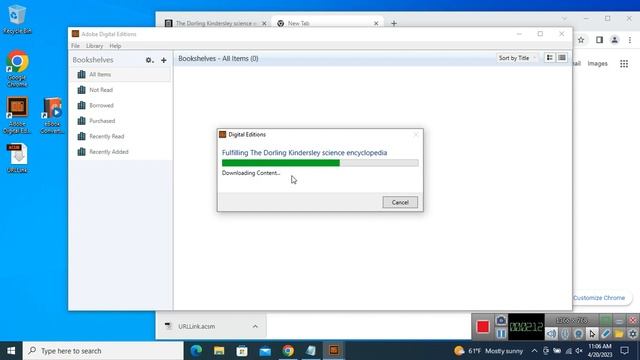Add new bookshelf with plus icon
The width and height of the screenshot is (640, 360).
[164, 60]
